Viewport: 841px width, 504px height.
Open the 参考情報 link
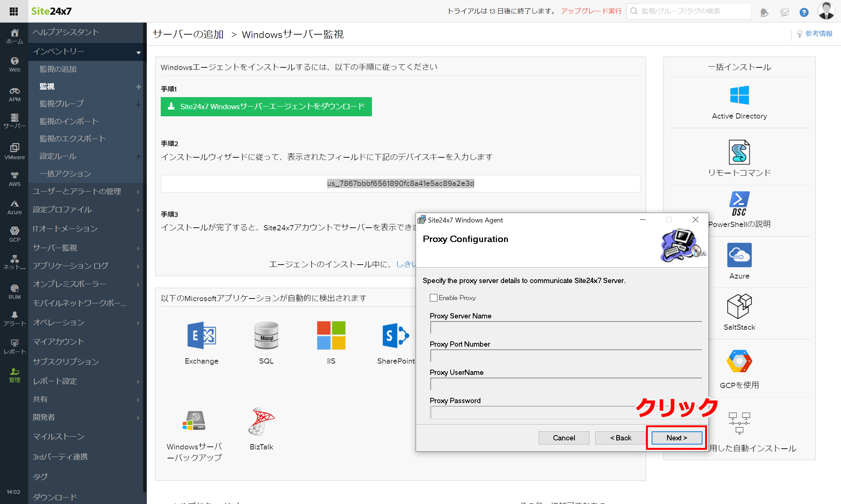point(819,34)
